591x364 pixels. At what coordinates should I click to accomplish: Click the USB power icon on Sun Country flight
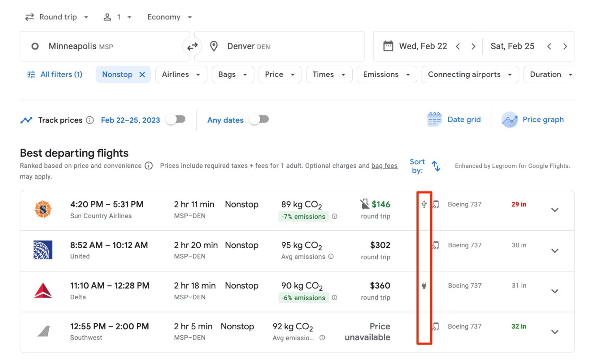423,204
